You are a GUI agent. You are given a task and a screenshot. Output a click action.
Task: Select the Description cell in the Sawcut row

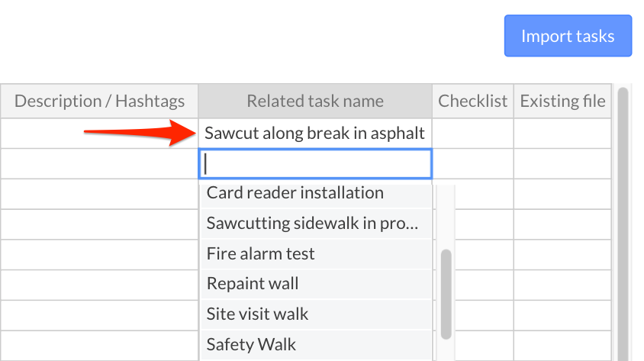[99, 134]
